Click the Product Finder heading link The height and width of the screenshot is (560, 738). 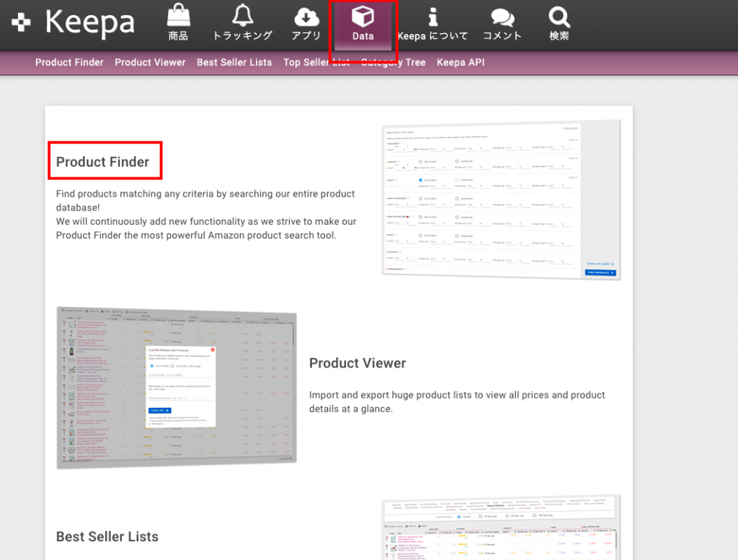pyautogui.click(x=103, y=162)
